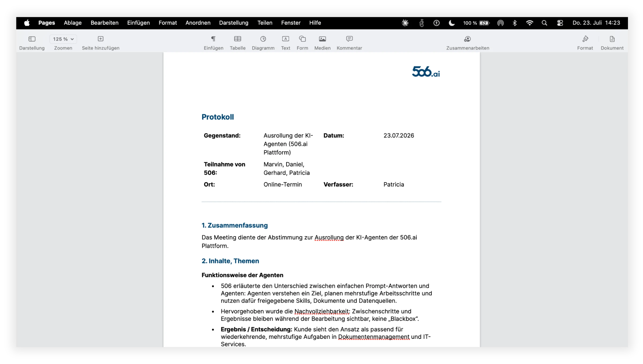Open Control Center icon

[x=560, y=23]
